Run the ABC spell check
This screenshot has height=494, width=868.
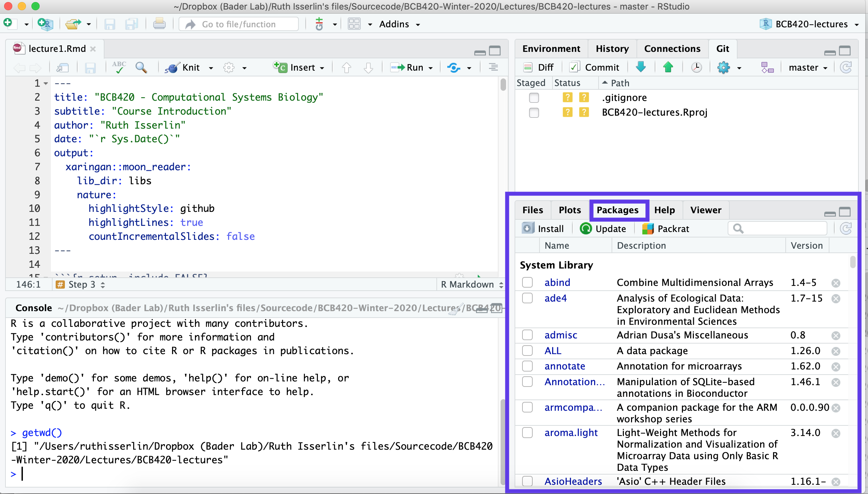(119, 67)
